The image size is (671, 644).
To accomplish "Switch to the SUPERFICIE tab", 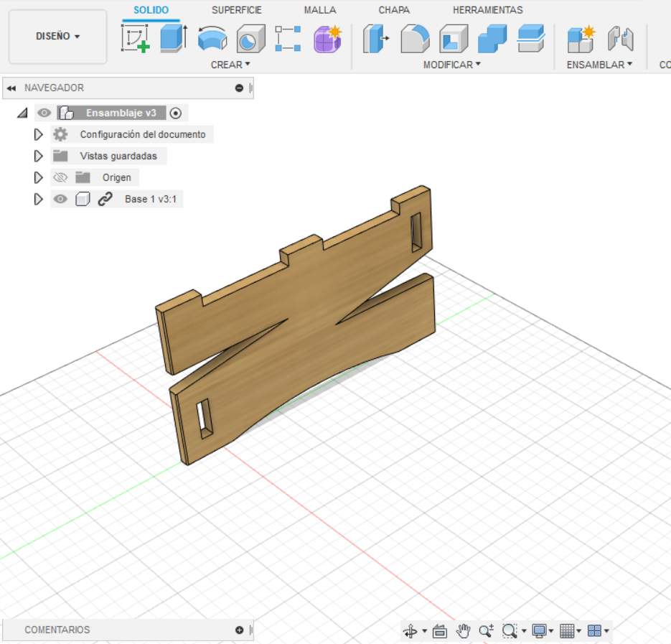I will 237,10.
